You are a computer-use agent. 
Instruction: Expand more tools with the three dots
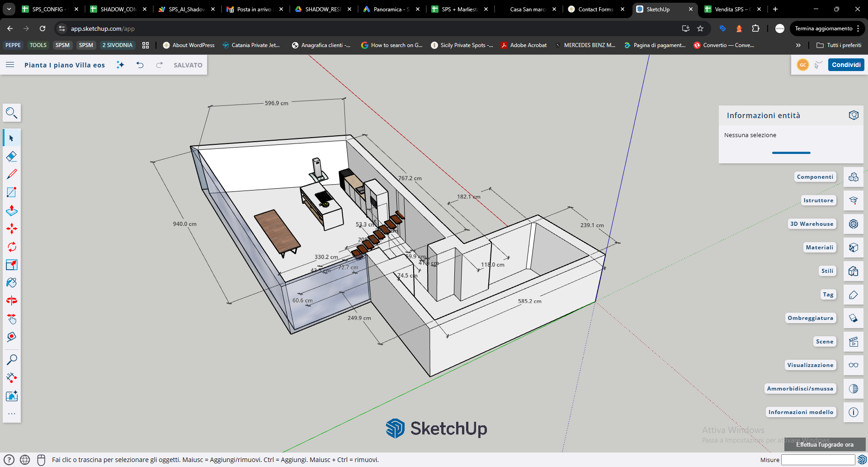click(12, 414)
